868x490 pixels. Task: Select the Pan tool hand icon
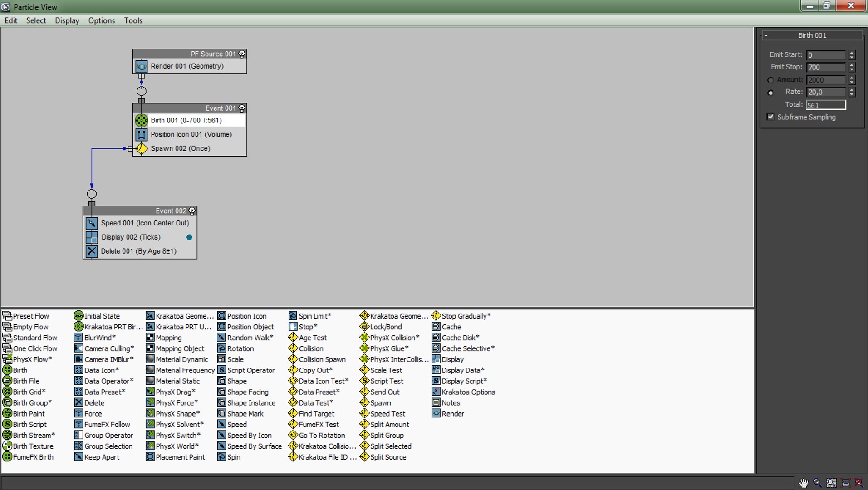[x=804, y=483]
